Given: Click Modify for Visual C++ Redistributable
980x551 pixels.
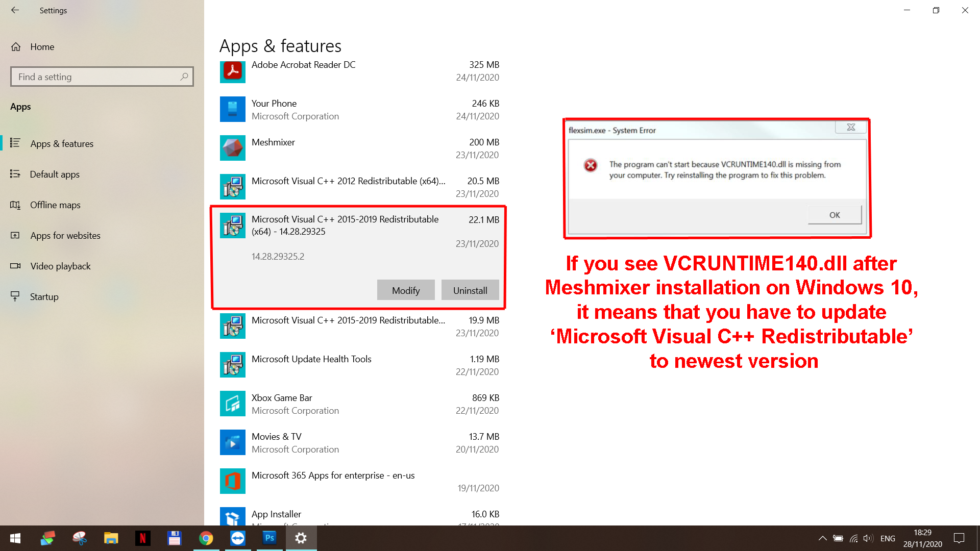Looking at the screenshot, I should 405,290.
